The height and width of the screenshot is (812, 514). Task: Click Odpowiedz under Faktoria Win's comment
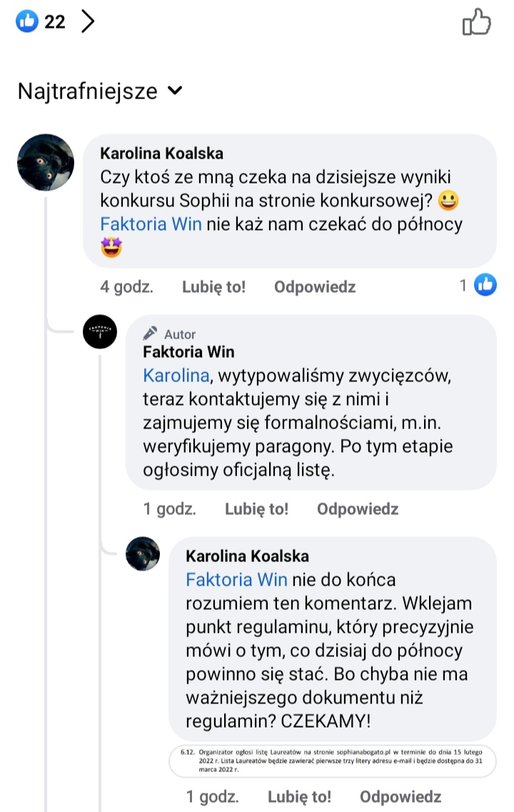(x=358, y=509)
